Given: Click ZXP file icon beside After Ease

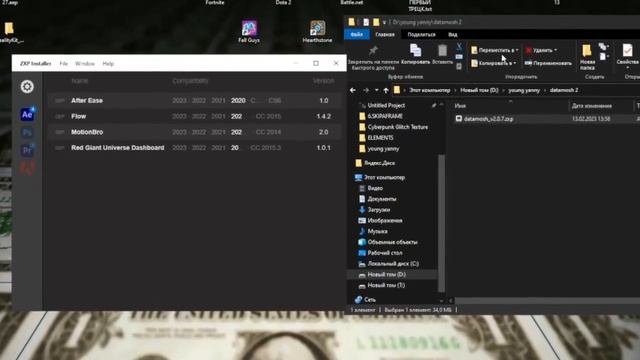Looking at the screenshot, I should pos(60,100).
